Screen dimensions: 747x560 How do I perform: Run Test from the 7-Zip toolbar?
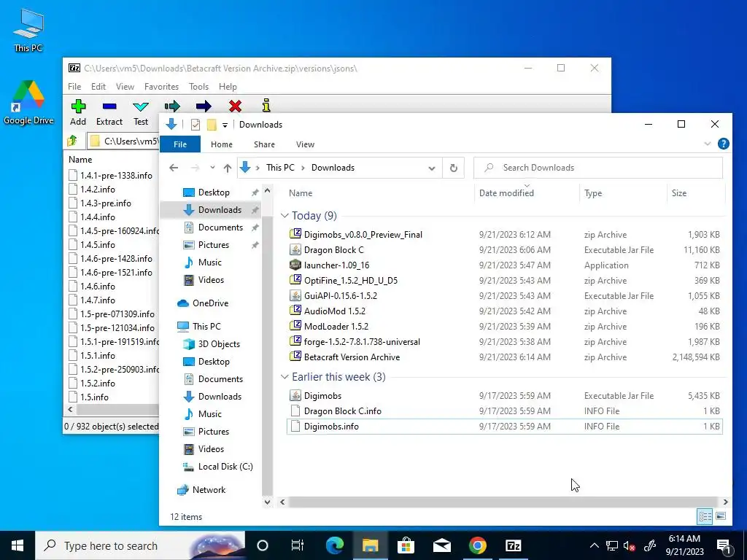141,113
